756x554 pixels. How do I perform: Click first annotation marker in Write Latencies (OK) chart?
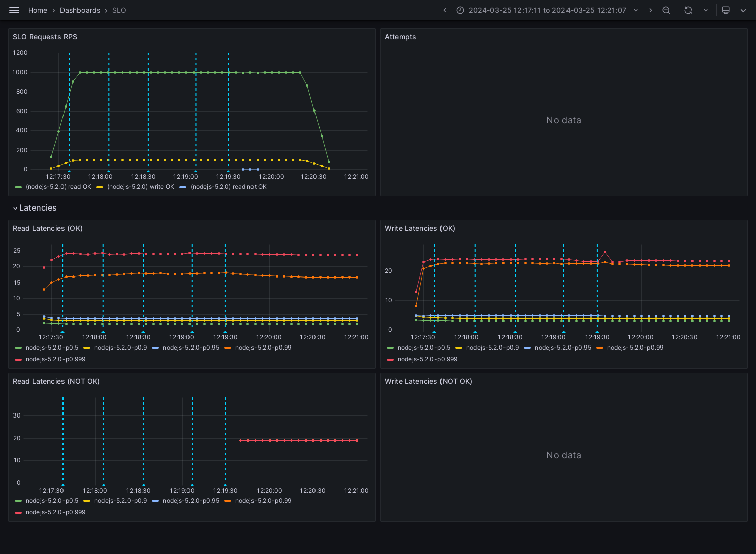click(x=434, y=332)
